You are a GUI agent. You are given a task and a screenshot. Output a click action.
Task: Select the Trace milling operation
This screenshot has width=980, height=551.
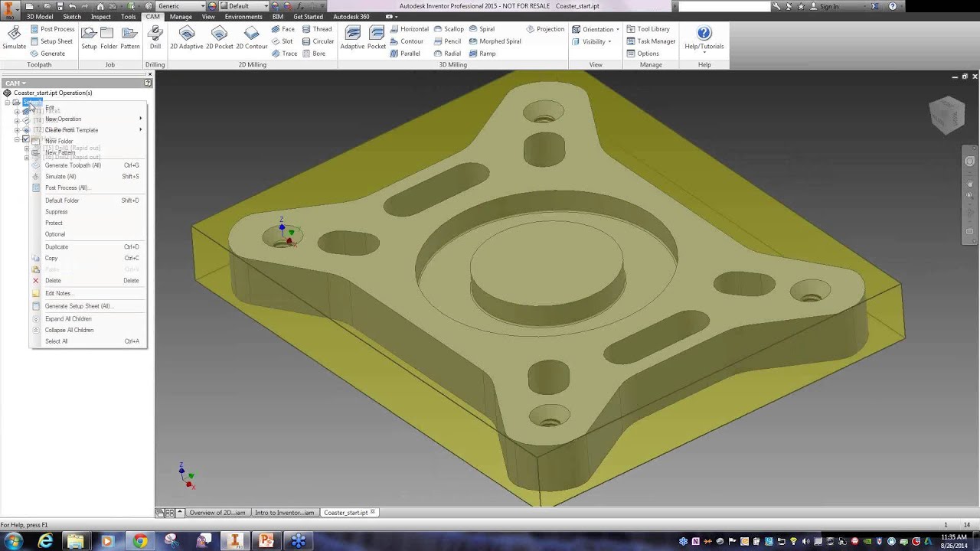coord(285,54)
